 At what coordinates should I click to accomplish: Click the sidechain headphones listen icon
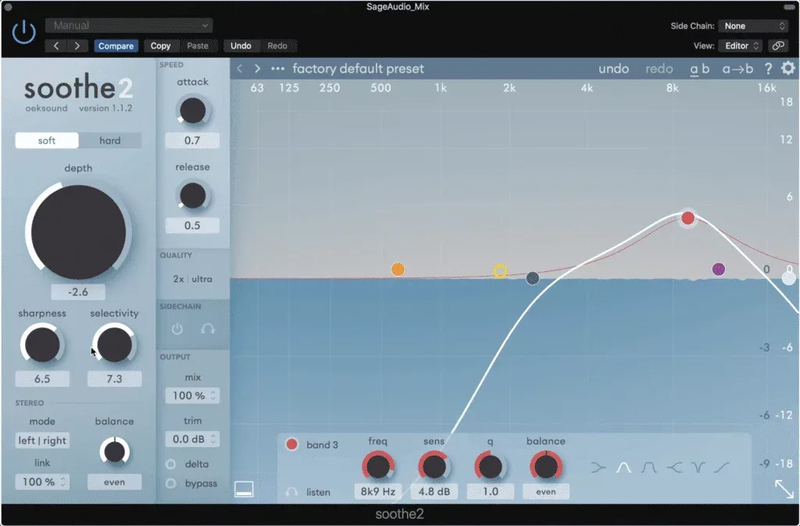pyautogui.click(x=208, y=328)
